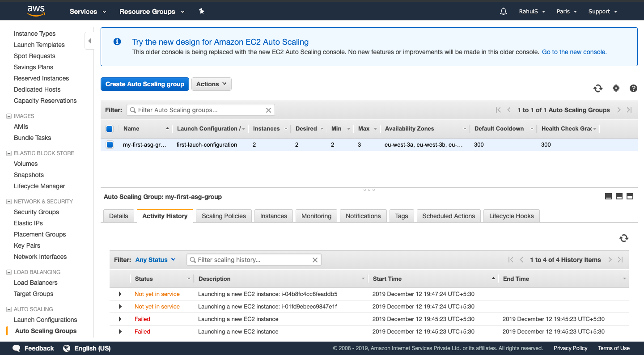
Task: Click Create Auto Scaling group
Action: click(x=144, y=84)
